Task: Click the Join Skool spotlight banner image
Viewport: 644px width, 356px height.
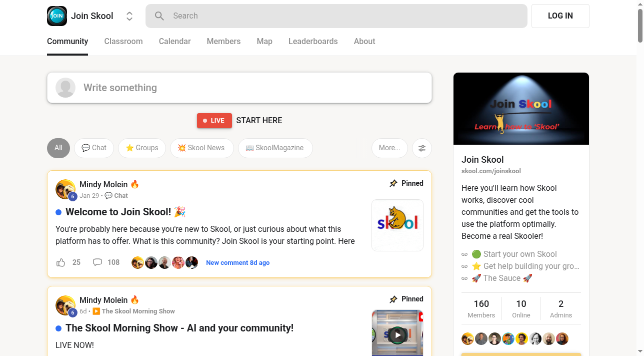Action: click(x=521, y=109)
